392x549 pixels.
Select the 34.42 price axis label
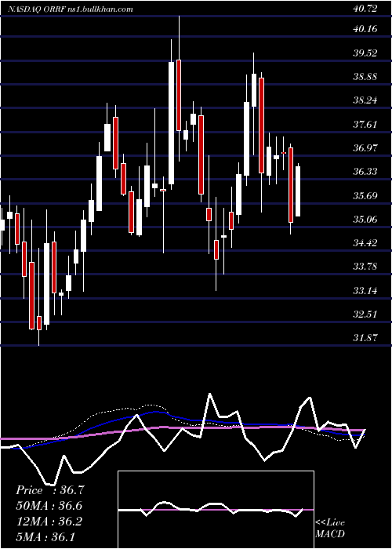pos(365,242)
